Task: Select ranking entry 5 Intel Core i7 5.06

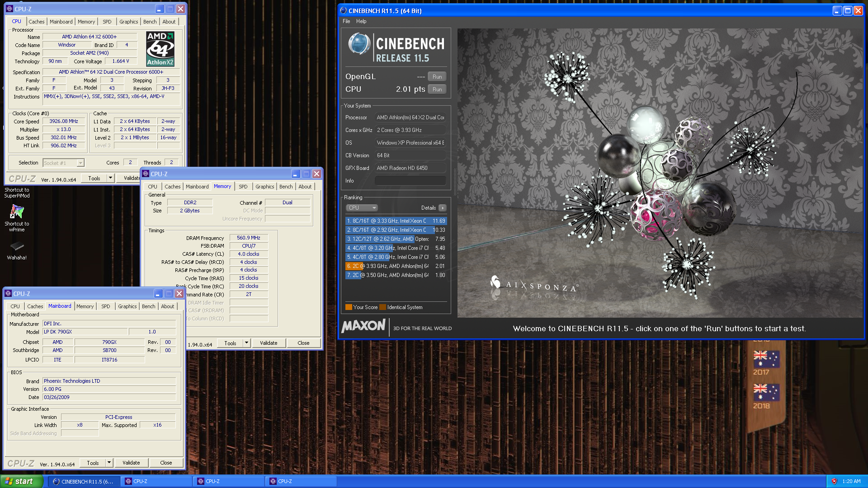Action: 396,257
